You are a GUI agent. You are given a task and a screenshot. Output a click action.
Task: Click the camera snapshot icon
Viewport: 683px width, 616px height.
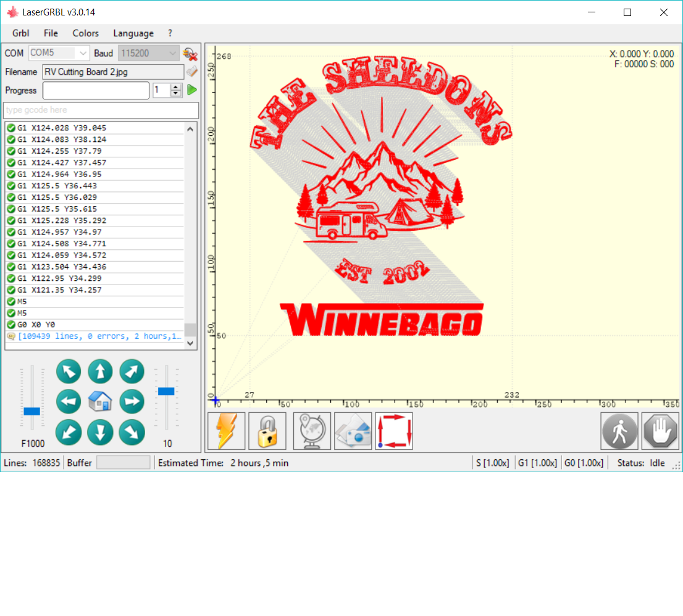click(x=353, y=431)
